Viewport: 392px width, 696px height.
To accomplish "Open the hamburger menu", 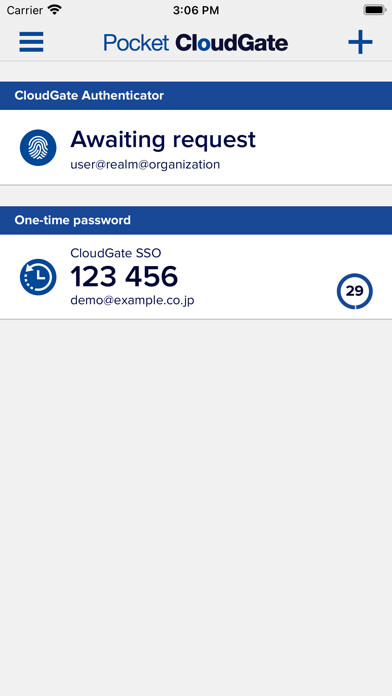I will (x=31, y=43).
